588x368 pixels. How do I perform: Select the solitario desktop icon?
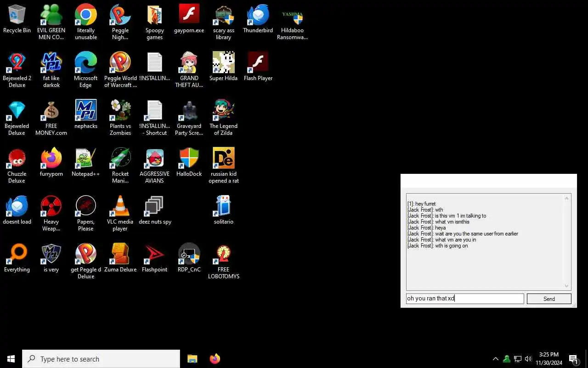tap(224, 206)
